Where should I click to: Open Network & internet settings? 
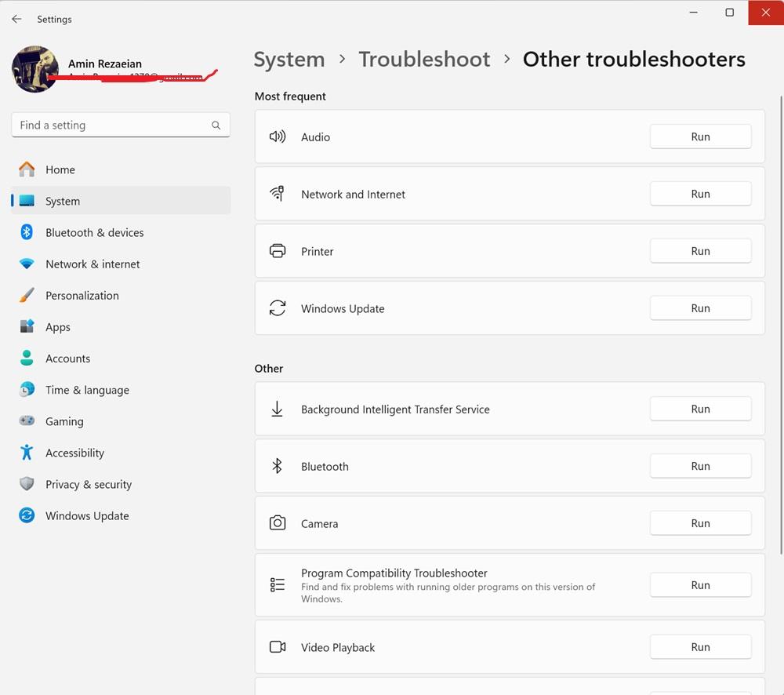click(93, 264)
